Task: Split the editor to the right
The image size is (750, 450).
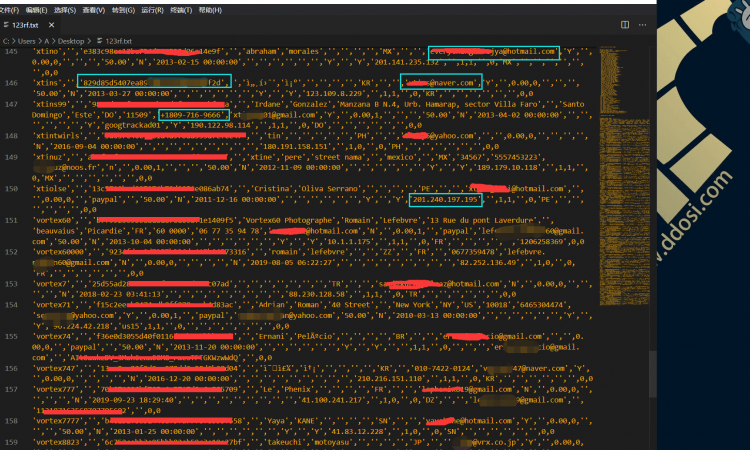Action: pyautogui.click(x=625, y=25)
